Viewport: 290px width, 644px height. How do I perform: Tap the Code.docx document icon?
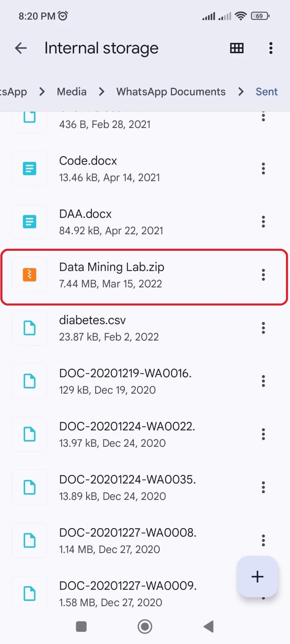pyautogui.click(x=29, y=168)
